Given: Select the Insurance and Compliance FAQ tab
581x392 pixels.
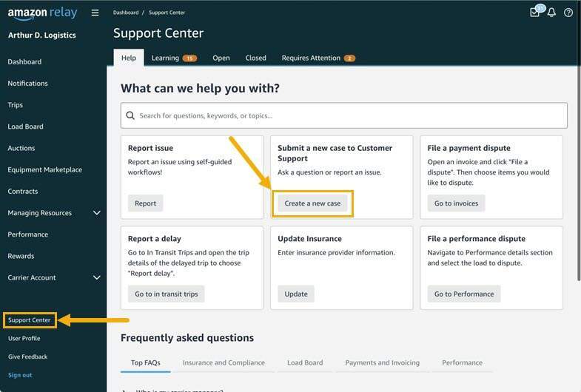Looking at the screenshot, I should [224, 362].
